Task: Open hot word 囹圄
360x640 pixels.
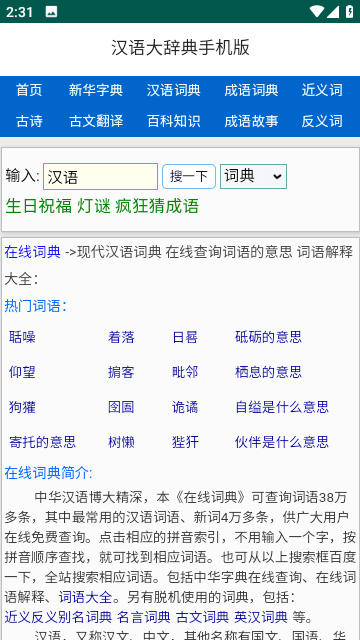Action: click(x=121, y=407)
